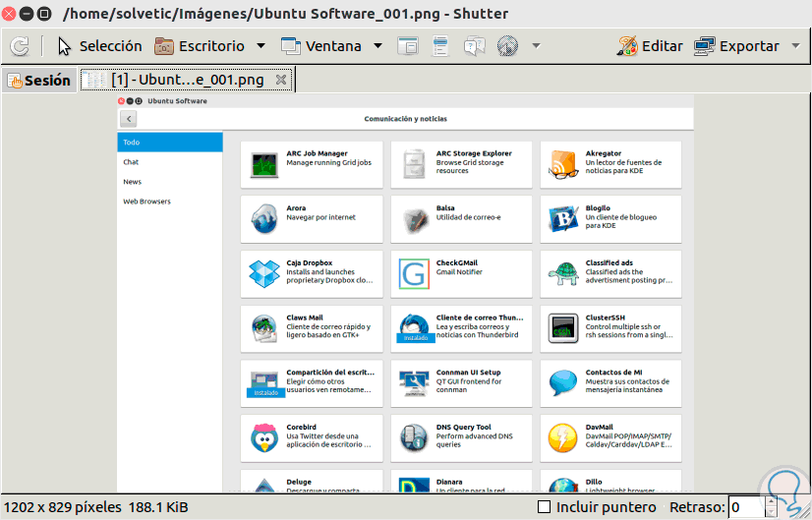Click the CheckGMail icon
The height and width of the screenshot is (520, 812).
414,274
